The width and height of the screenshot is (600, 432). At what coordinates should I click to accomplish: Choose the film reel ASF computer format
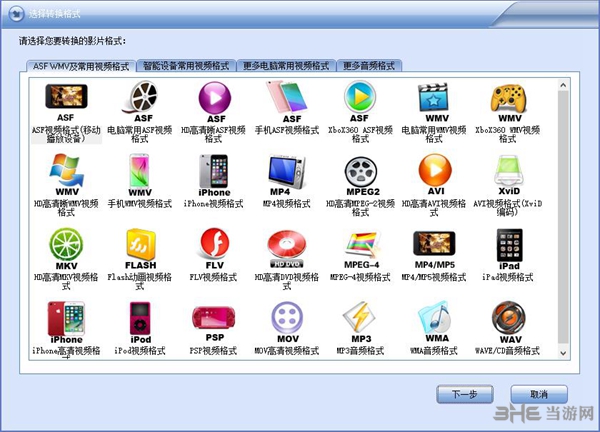tap(140, 112)
